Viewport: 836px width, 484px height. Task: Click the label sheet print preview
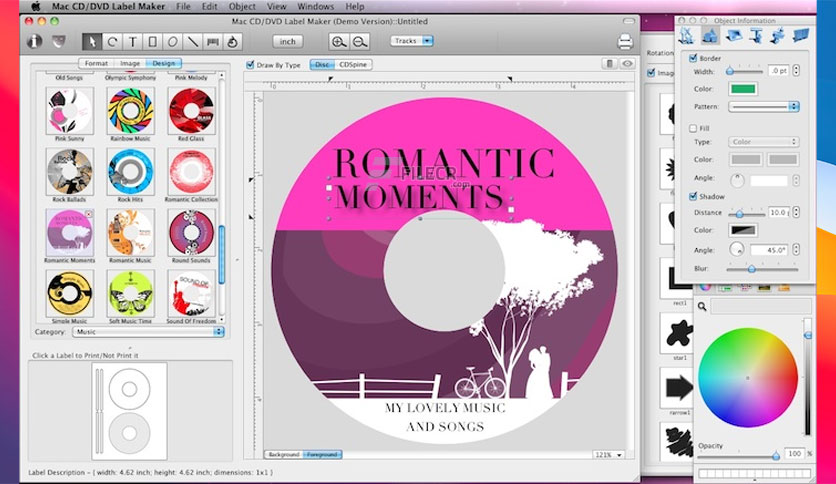130,411
